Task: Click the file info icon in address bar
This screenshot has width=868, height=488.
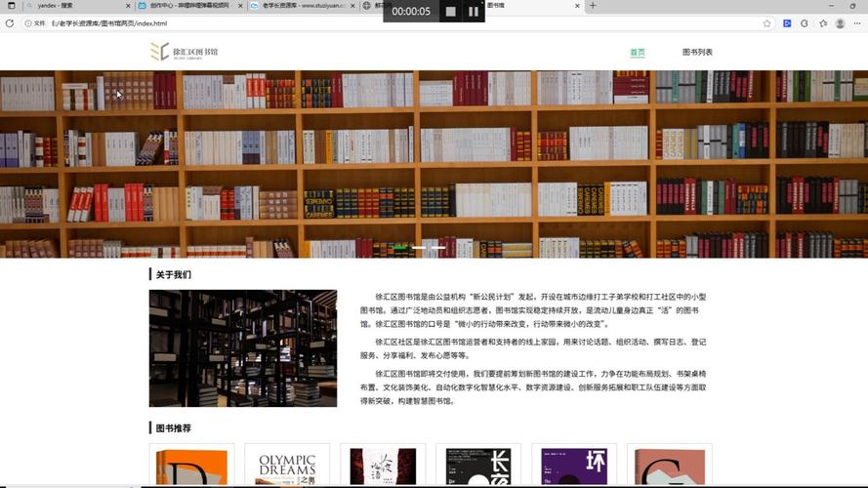Action: point(28,23)
